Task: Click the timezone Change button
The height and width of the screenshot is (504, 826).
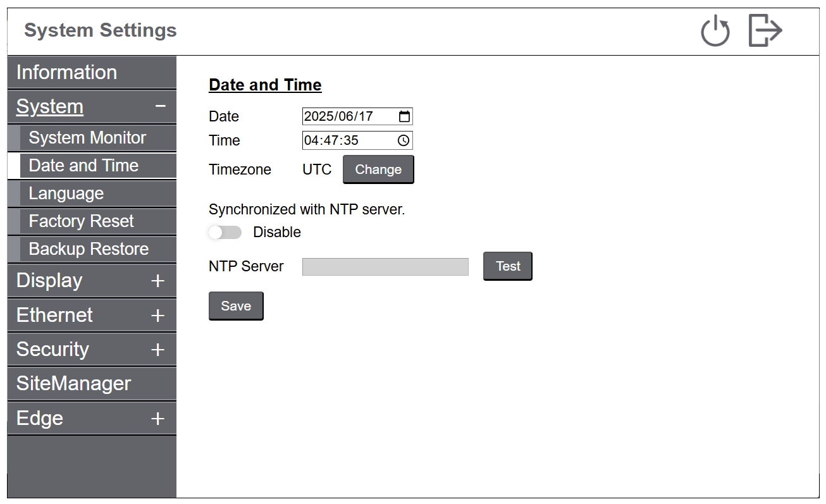Action: pos(378,169)
